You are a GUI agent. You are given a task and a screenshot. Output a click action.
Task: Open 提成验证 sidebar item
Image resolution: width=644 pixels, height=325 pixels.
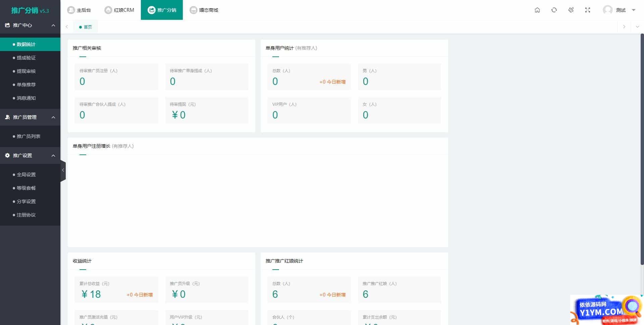pos(30,58)
